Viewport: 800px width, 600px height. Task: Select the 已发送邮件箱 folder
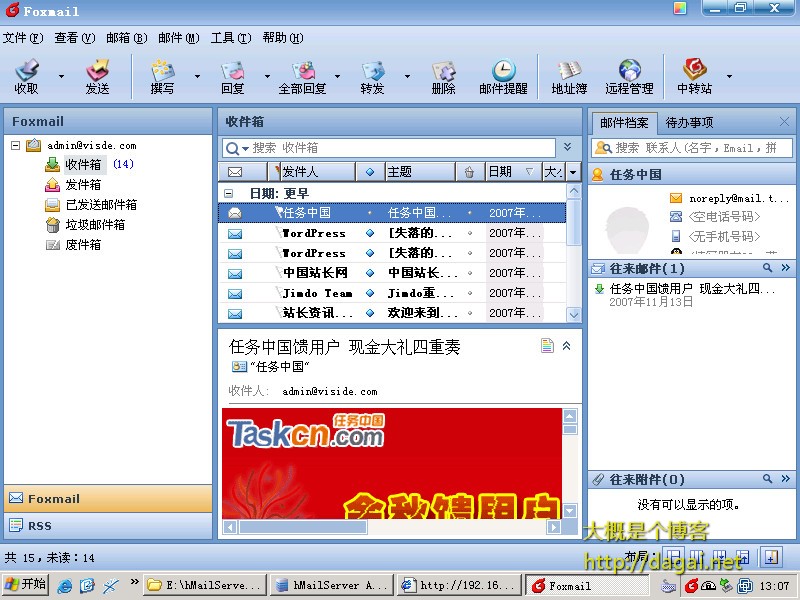(x=101, y=205)
